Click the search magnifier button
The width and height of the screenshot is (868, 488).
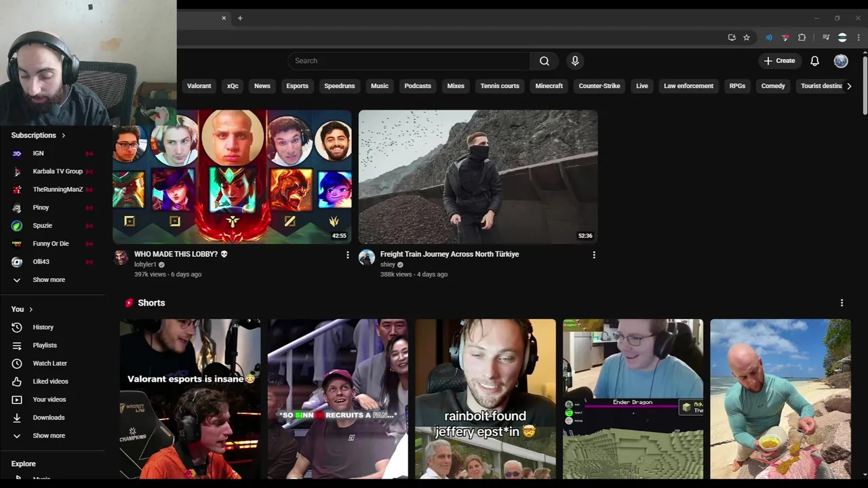tap(544, 61)
